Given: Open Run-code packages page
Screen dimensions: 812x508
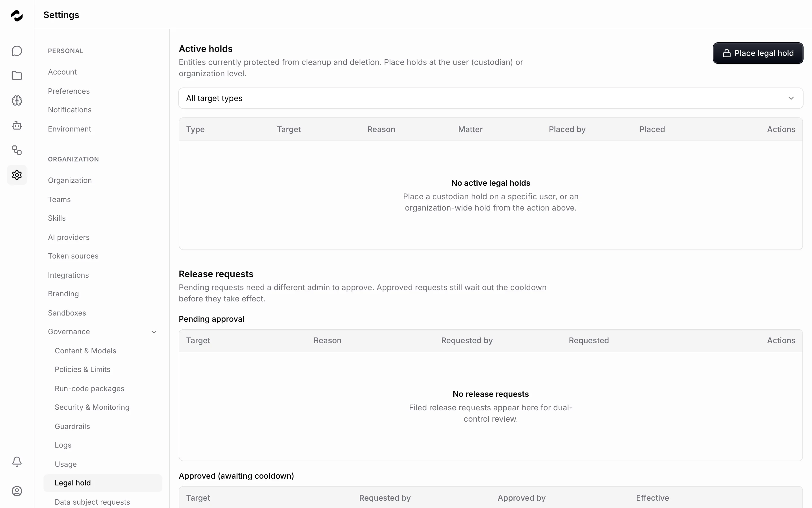Looking at the screenshot, I should (90, 389).
